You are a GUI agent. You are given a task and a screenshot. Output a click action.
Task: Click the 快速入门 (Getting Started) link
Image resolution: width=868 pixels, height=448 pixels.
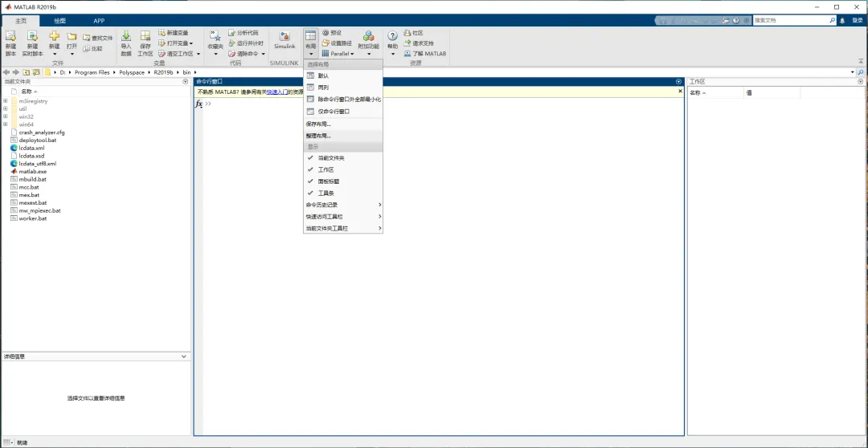coord(277,92)
